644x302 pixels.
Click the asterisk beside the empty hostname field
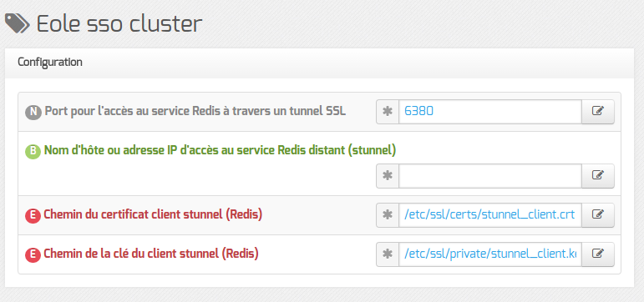point(388,176)
